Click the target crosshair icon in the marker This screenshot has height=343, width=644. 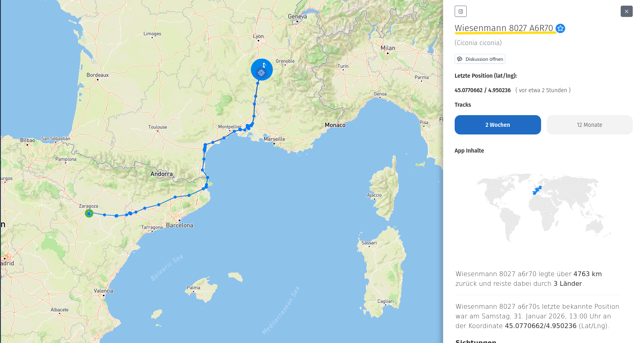pos(261,73)
